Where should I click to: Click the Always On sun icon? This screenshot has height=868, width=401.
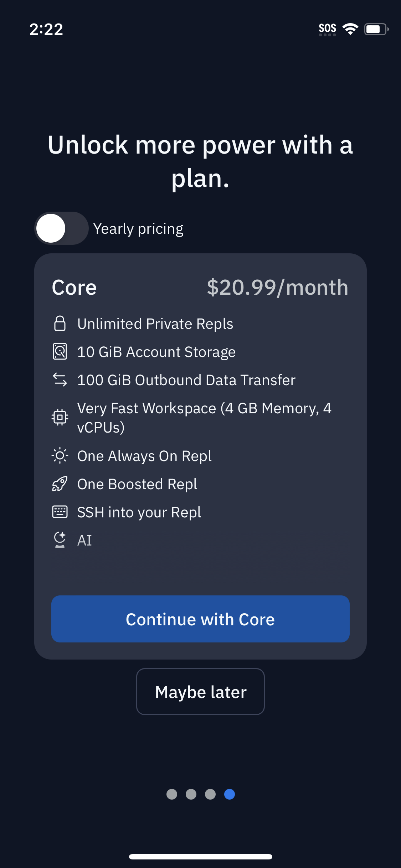(60, 456)
